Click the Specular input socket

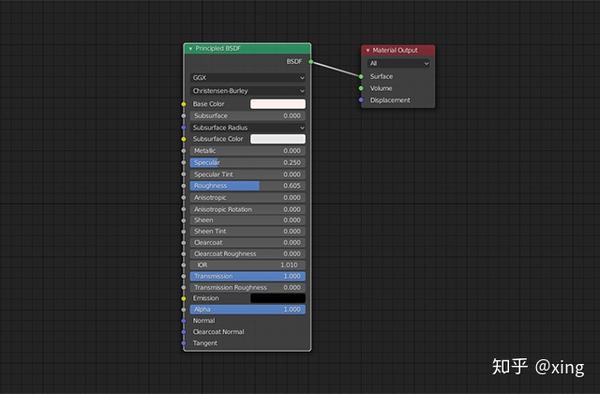(184, 163)
